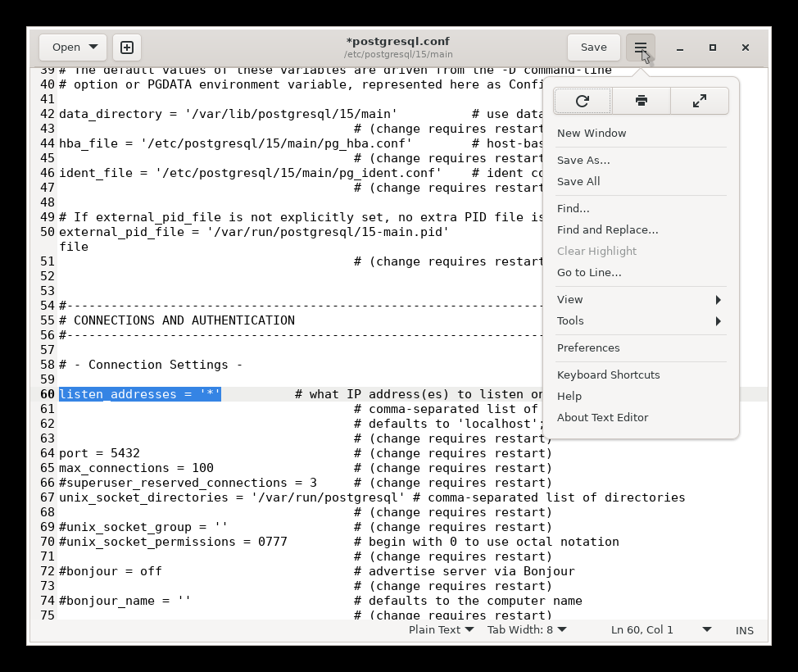
Task: Click the fullscreen arrows icon
Action: point(699,101)
